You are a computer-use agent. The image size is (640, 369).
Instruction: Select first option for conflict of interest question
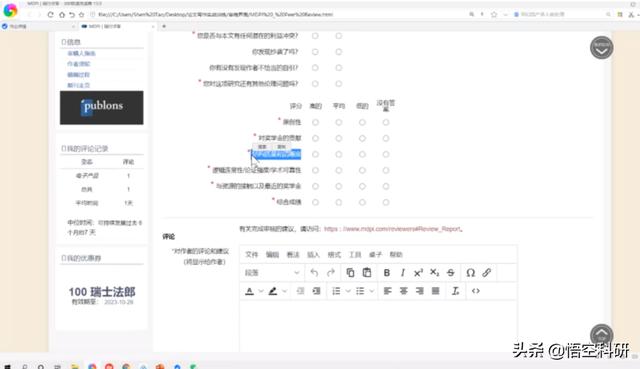coord(315,36)
